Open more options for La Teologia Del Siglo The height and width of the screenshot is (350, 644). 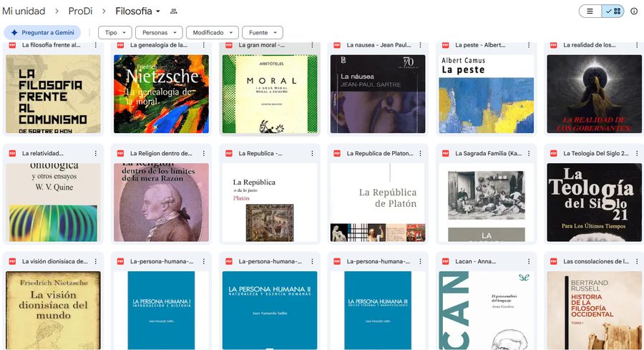pos(637,153)
